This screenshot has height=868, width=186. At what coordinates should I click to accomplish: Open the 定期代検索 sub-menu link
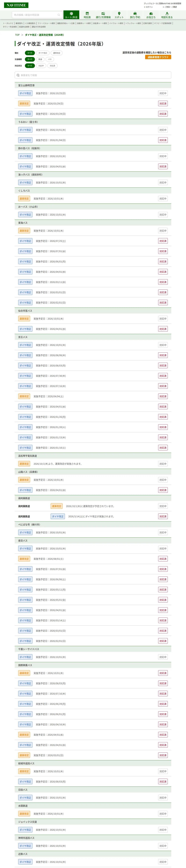[x=147, y=23]
